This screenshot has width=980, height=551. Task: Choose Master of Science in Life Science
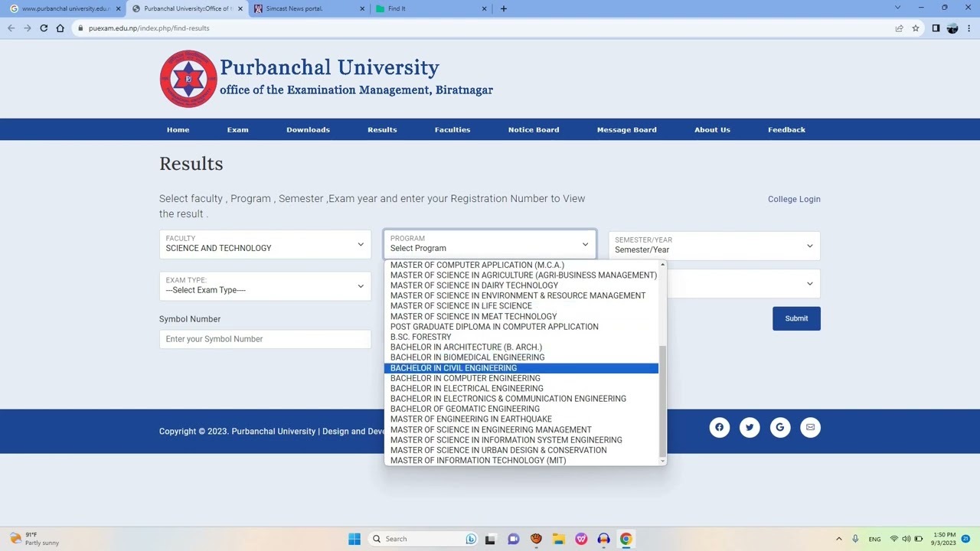point(521,306)
